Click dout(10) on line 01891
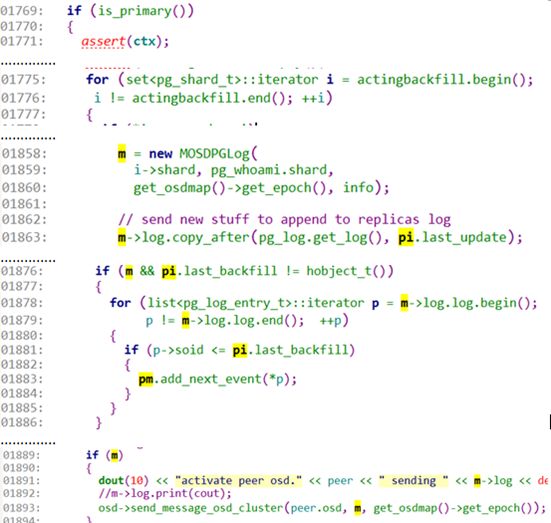Image resolution: width=551 pixels, height=523 pixels. tap(123, 480)
